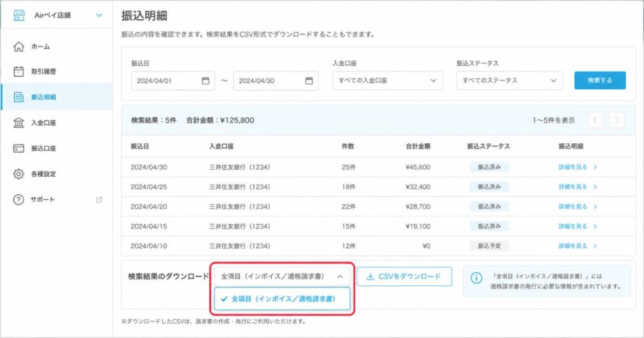Click 詳細を見る for 2024/04/25 row

tap(577, 187)
